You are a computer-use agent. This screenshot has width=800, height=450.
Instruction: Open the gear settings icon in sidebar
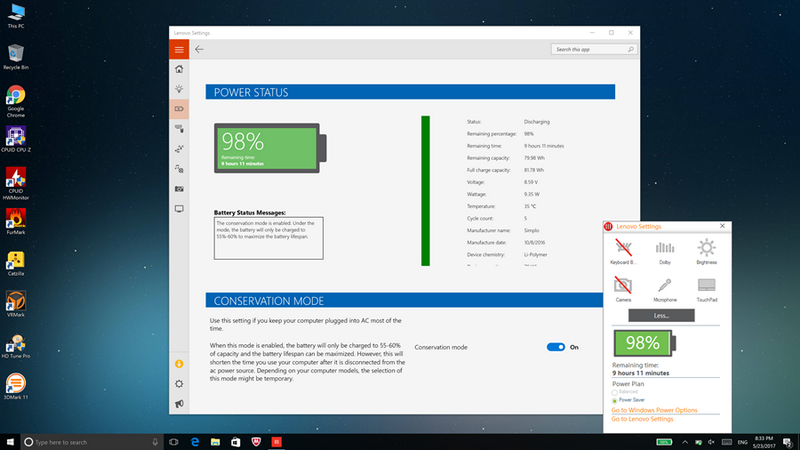[179, 384]
